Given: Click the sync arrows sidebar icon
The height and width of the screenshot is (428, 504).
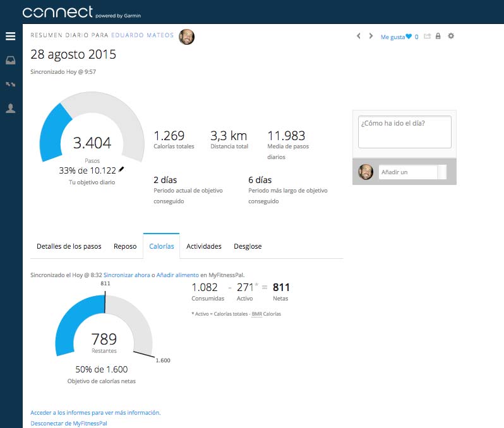Looking at the screenshot, I should click(x=10, y=84).
